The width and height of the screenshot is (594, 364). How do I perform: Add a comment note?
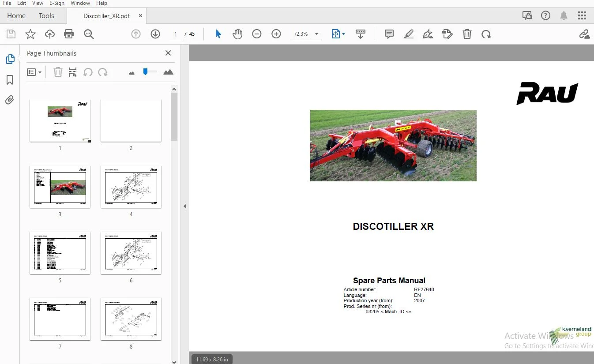coord(389,34)
